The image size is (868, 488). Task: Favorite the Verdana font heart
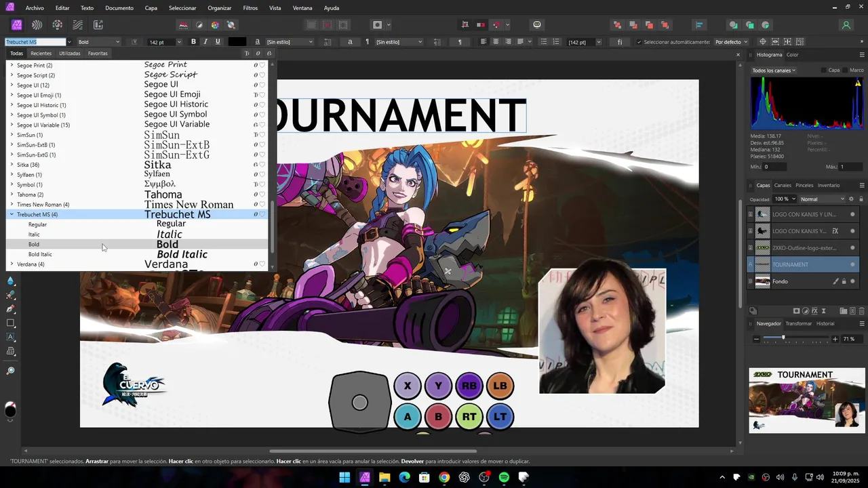click(262, 264)
